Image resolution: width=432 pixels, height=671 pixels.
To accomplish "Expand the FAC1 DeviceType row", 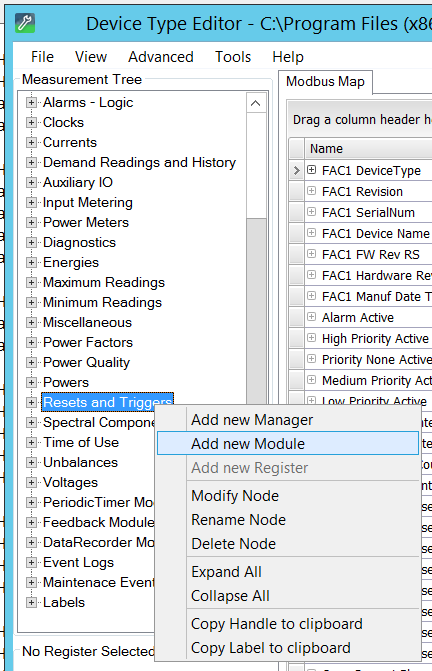I will coord(311,170).
